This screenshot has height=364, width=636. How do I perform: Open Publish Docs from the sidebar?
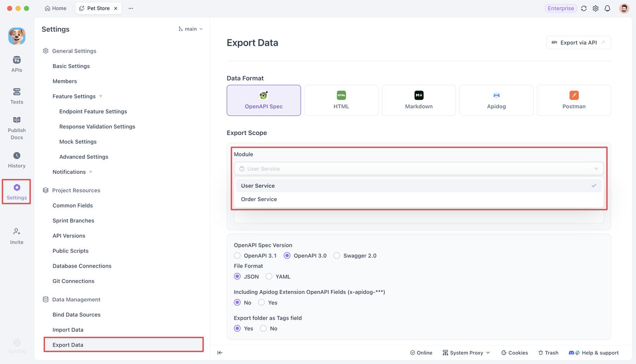tap(16, 127)
